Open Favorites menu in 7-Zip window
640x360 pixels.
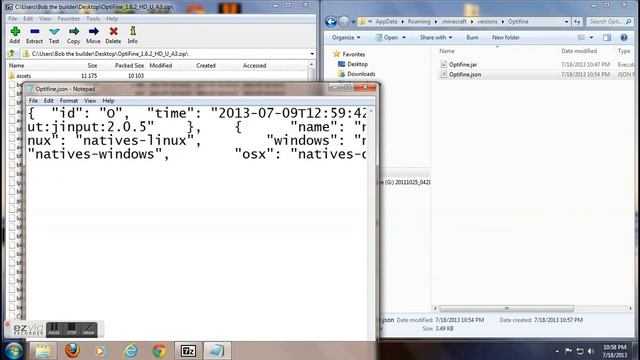point(69,19)
